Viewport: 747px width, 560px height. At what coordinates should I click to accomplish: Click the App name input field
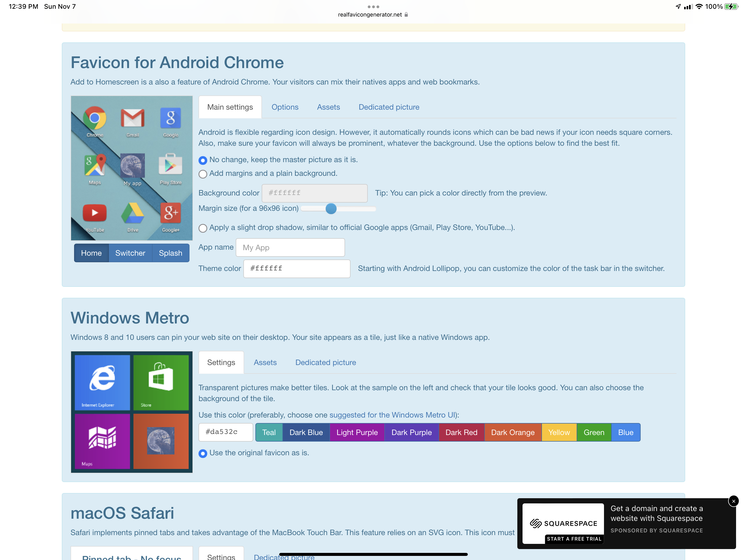(290, 247)
